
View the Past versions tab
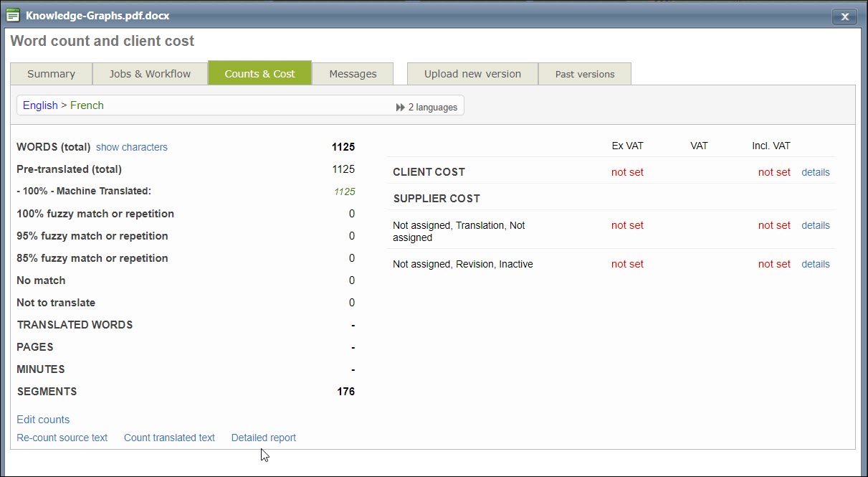585,74
